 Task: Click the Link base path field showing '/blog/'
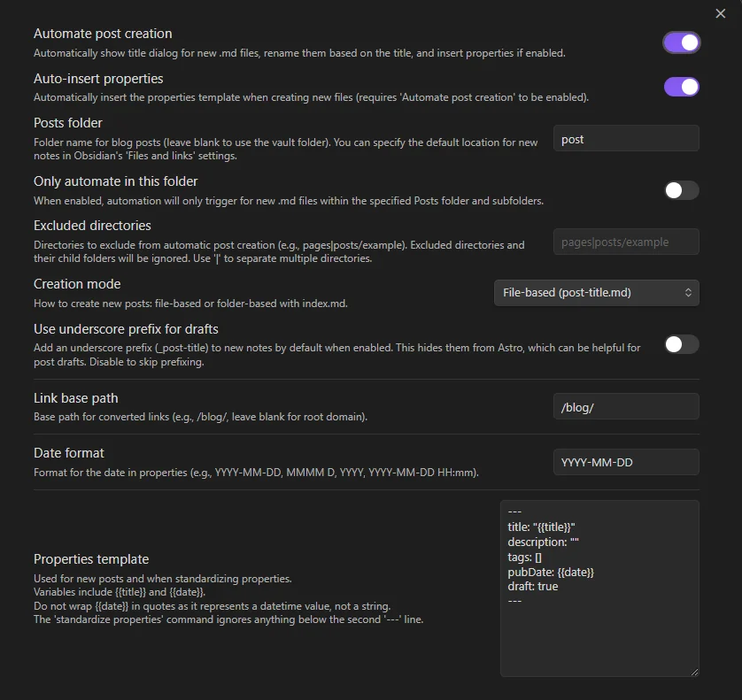tap(626, 406)
